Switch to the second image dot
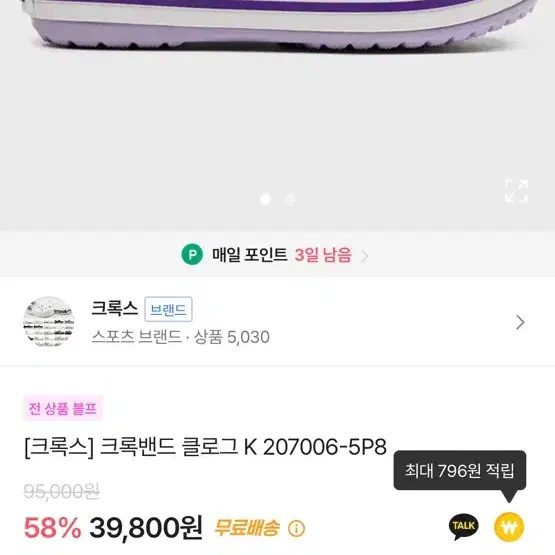Image resolution: width=555 pixels, height=555 pixels. (290, 199)
